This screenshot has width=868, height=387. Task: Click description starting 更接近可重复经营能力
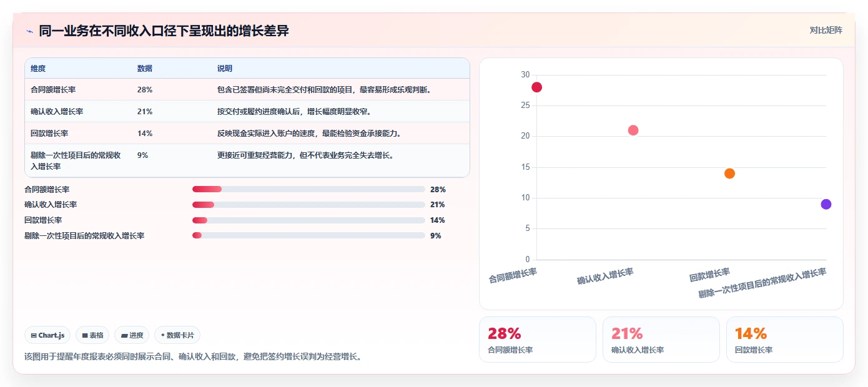coord(305,155)
